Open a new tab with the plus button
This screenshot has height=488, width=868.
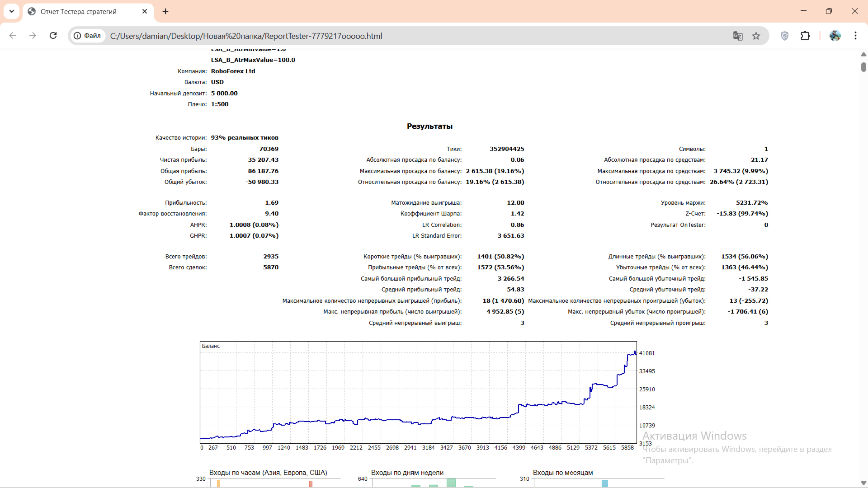165,11
